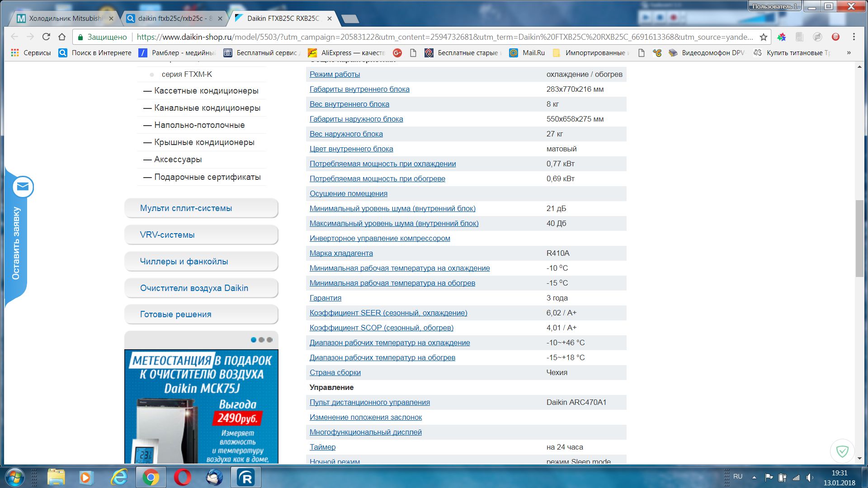Viewport: 868px width, 488px height.
Task: Open Чиллеры и фанкойлы category
Action: click(201, 261)
